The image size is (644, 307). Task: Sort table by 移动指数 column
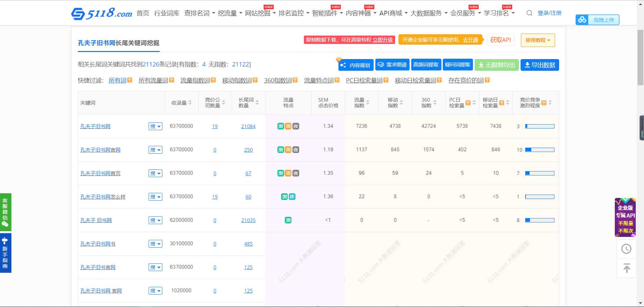pos(401,103)
